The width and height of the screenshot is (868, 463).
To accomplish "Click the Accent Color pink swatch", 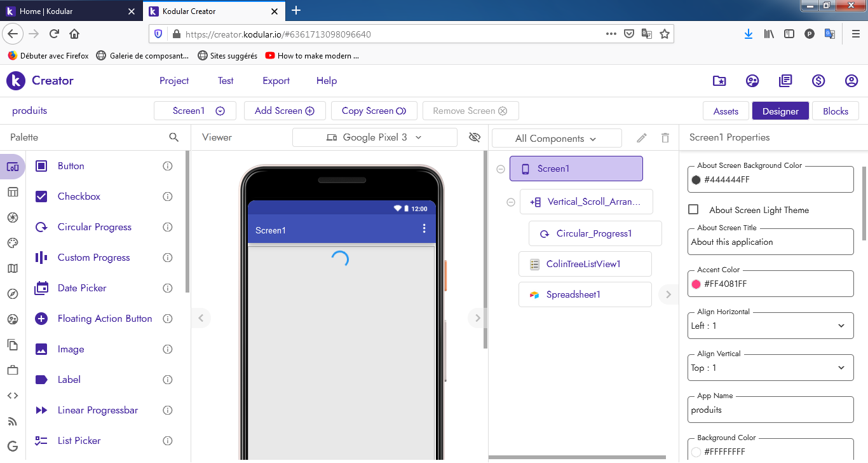I will [696, 284].
